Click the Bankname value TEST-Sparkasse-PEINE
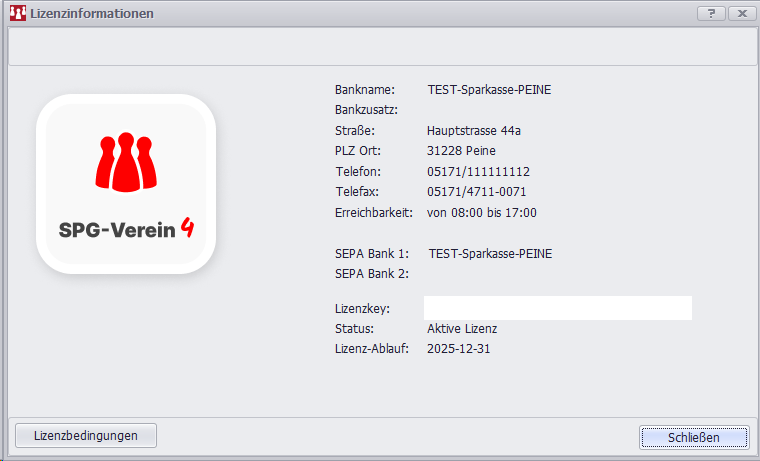Screen dimensions: 760x461 pos(489,90)
